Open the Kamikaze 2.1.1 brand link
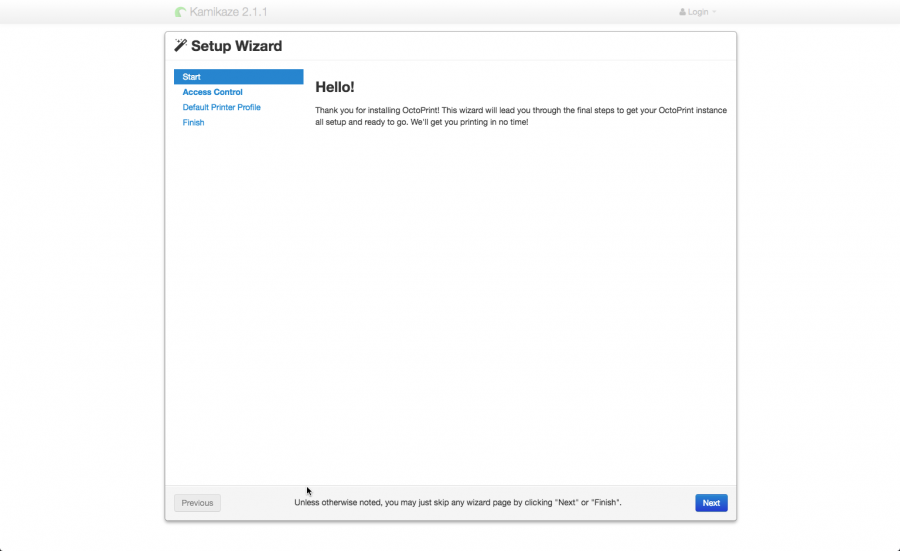 tap(228, 12)
